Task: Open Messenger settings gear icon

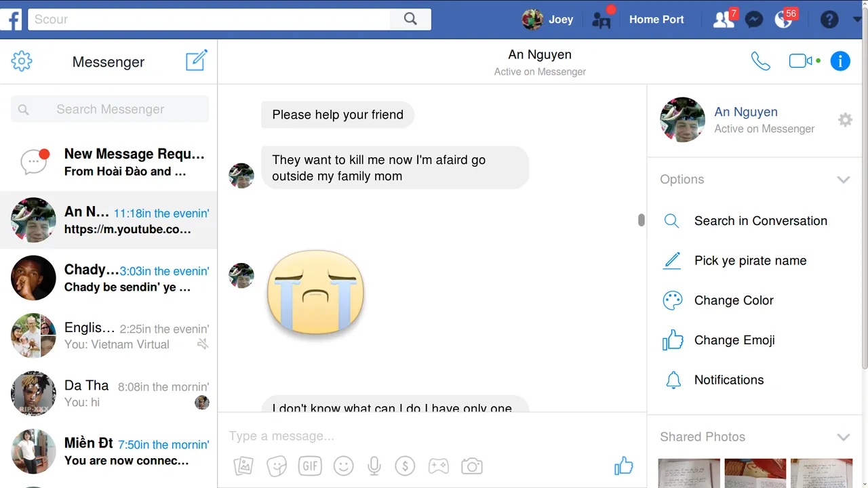Action: pos(22,61)
